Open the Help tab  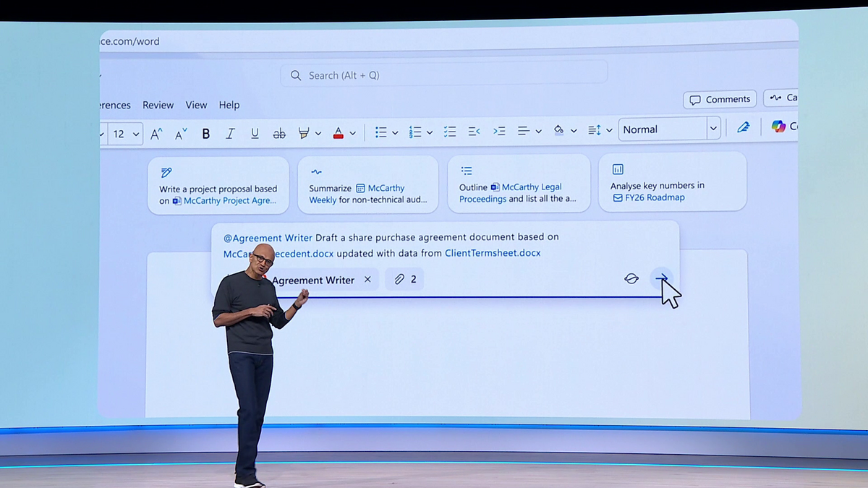click(x=229, y=105)
